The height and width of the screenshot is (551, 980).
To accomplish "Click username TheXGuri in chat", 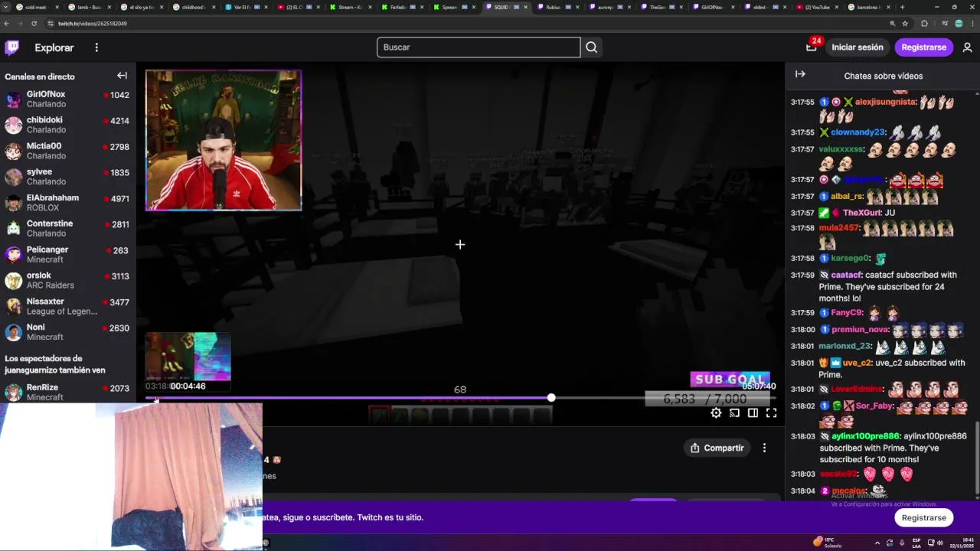I will click(x=861, y=213).
